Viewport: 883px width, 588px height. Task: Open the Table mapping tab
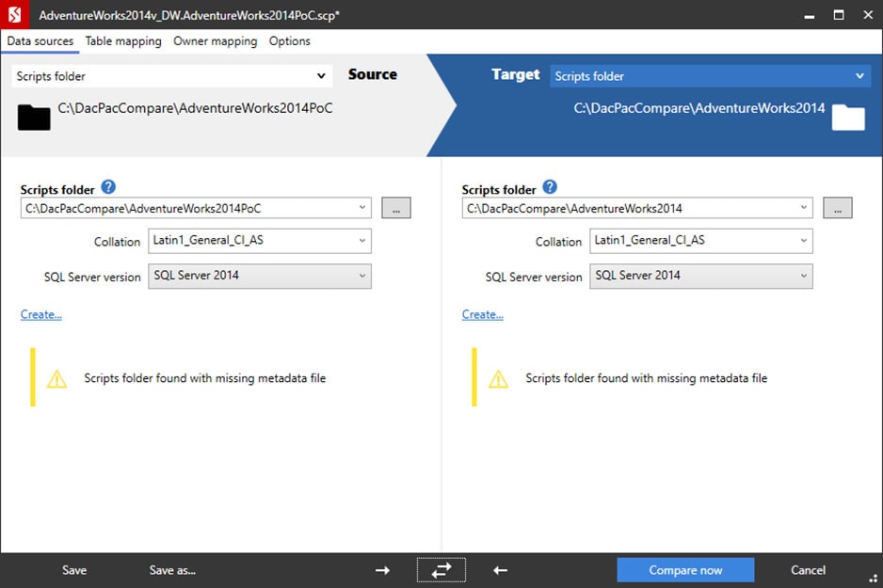(x=123, y=41)
